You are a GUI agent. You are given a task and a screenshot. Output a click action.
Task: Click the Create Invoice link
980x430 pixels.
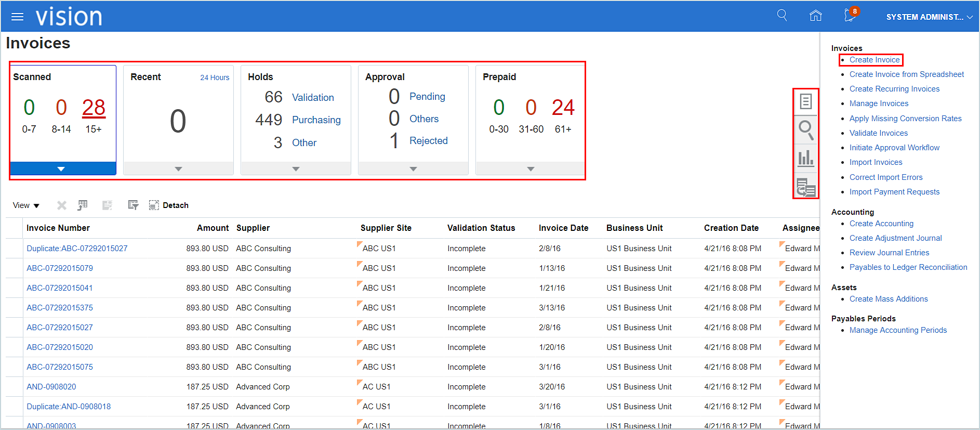(x=874, y=60)
